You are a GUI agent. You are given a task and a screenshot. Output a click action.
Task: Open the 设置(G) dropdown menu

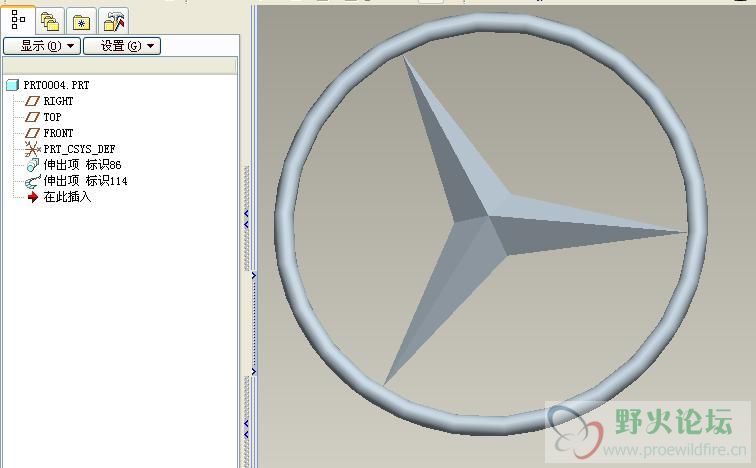pyautogui.click(x=122, y=46)
